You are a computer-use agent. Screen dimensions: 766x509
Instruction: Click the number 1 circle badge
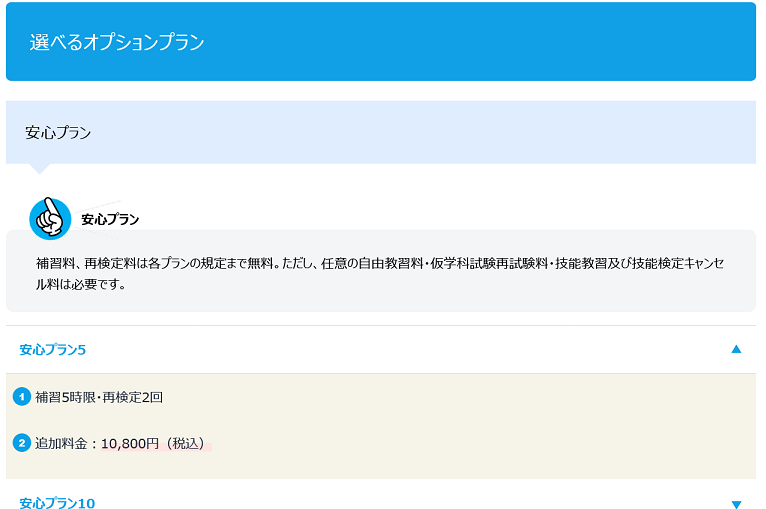tap(22, 397)
